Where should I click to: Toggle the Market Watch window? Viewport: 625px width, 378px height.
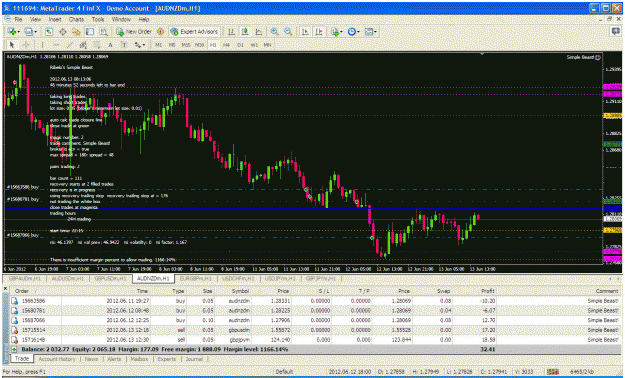49,32
